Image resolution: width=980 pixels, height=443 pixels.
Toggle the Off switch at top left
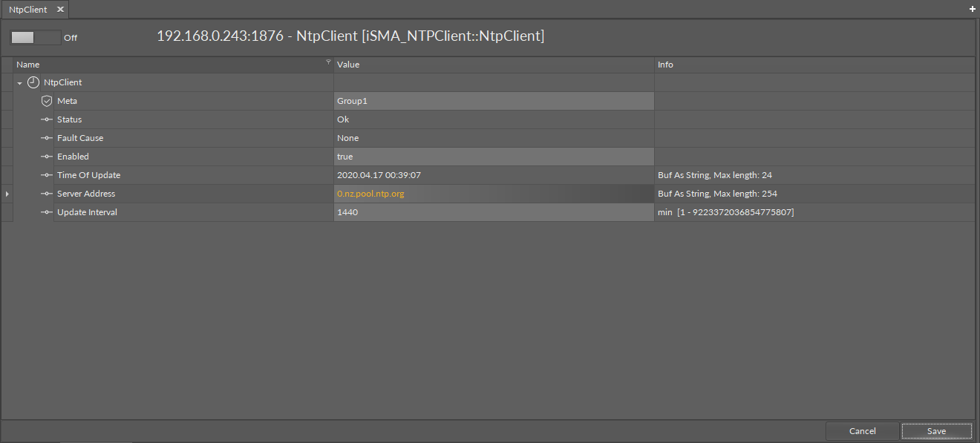(35, 37)
